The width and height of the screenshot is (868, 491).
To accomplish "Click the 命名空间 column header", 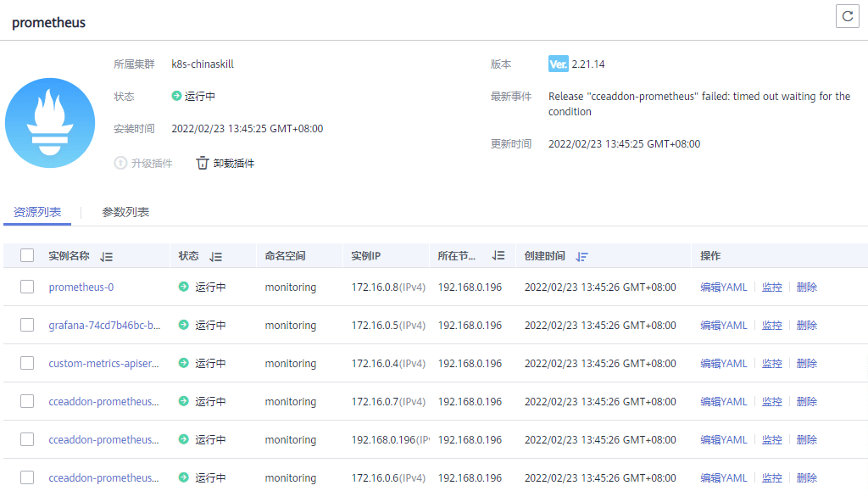I will click(285, 256).
